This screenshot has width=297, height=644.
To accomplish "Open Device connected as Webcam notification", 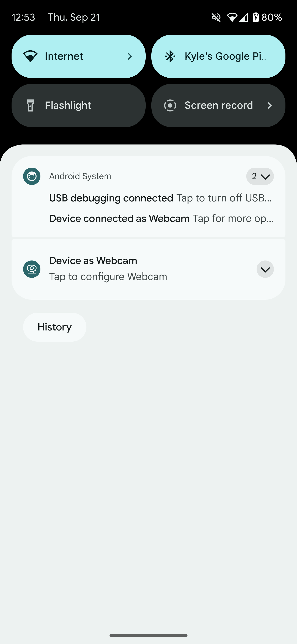I will 161,219.
